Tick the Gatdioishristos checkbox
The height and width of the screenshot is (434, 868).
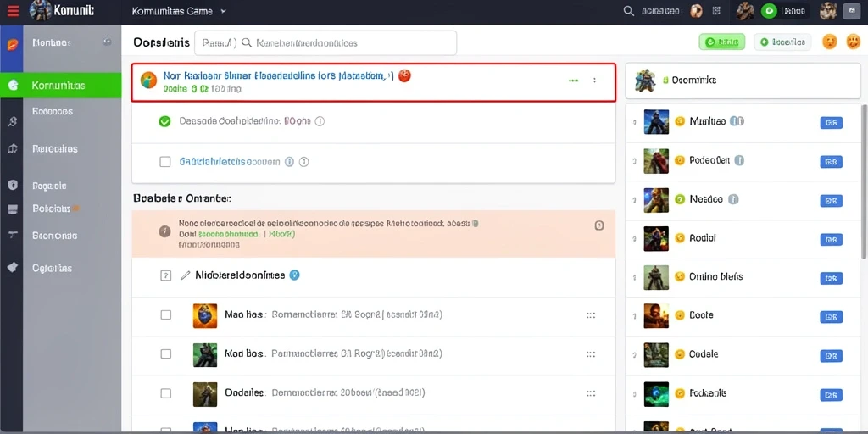165,162
